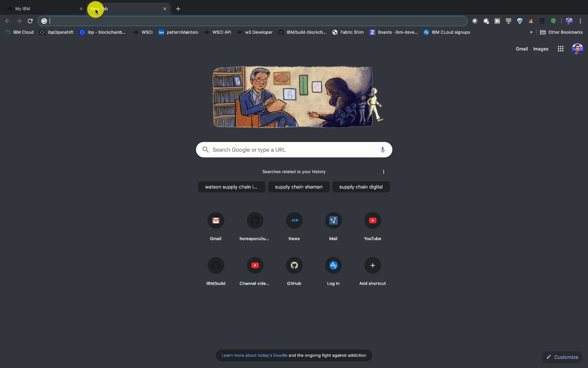Click the Google account avatar on page
The image size is (588, 368).
pyautogui.click(x=577, y=49)
